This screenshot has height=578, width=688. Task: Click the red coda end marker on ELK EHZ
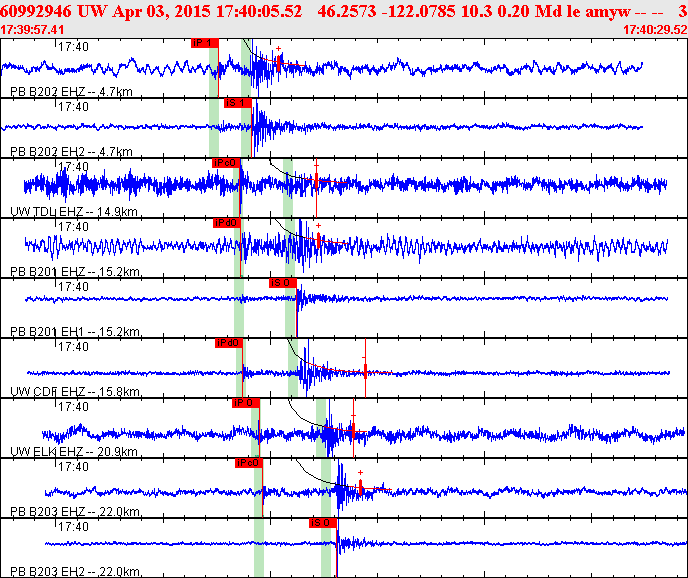click(x=353, y=431)
